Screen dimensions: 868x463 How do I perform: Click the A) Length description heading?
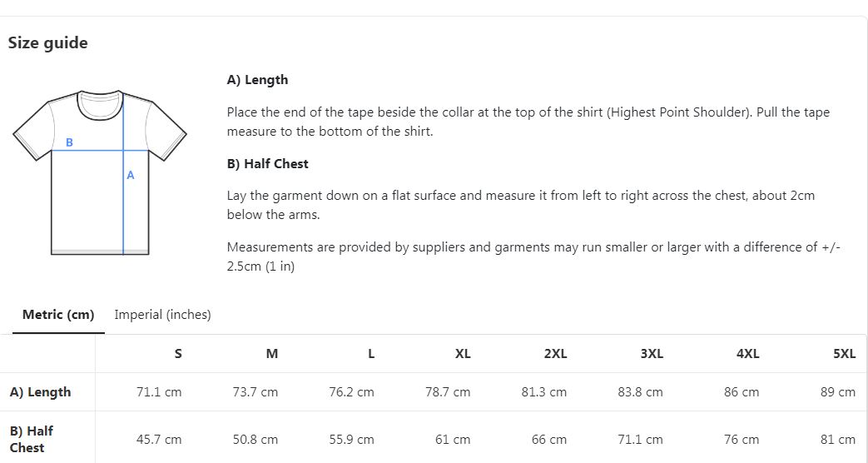coord(257,80)
